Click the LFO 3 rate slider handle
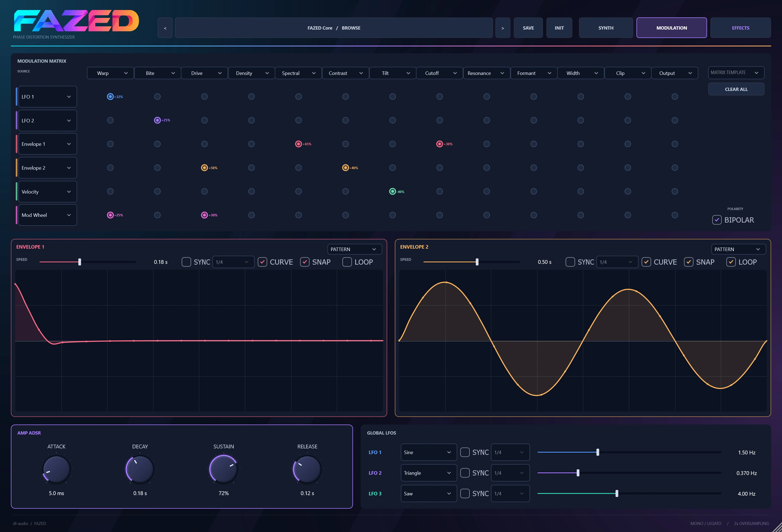The image size is (782, 532). (616, 493)
